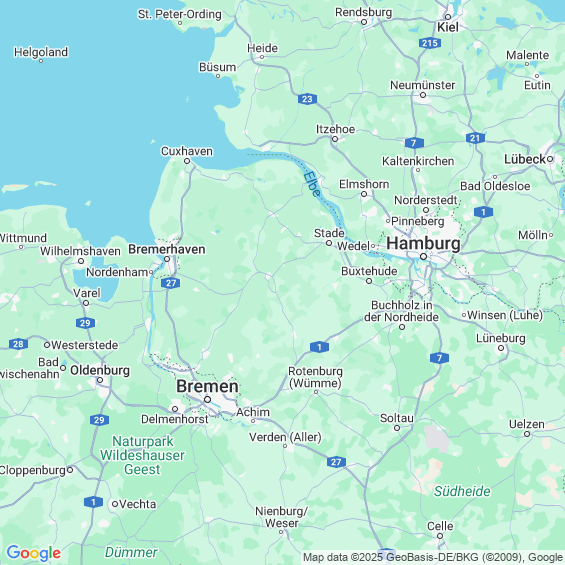This screenshot has width=565, height=565.
Task: Select the Hamburg city label
Action: [x=423, y=243]
